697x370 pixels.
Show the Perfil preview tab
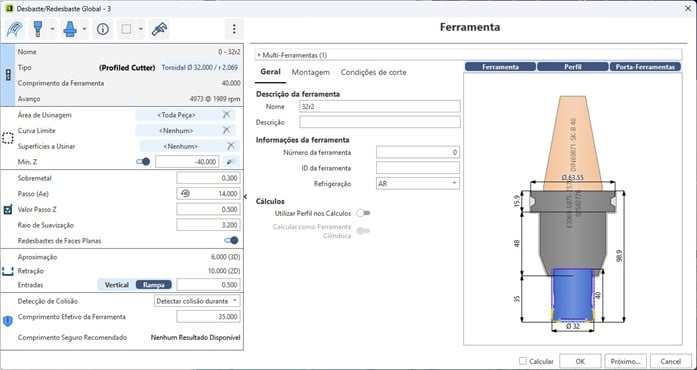tap(573, 67)
